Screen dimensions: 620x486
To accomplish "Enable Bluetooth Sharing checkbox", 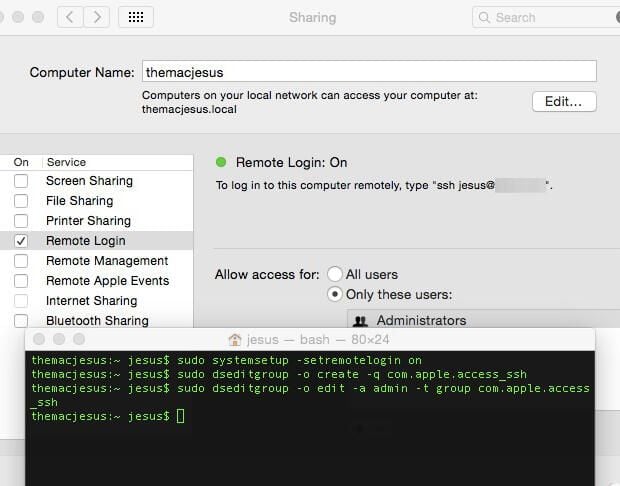I will point(21,320).
